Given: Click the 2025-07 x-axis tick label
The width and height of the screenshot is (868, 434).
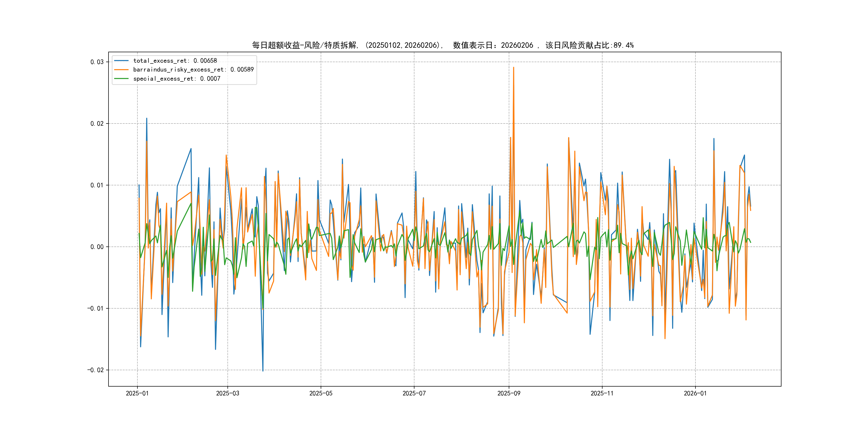Looking at the screenshot, I should point(414,393).
